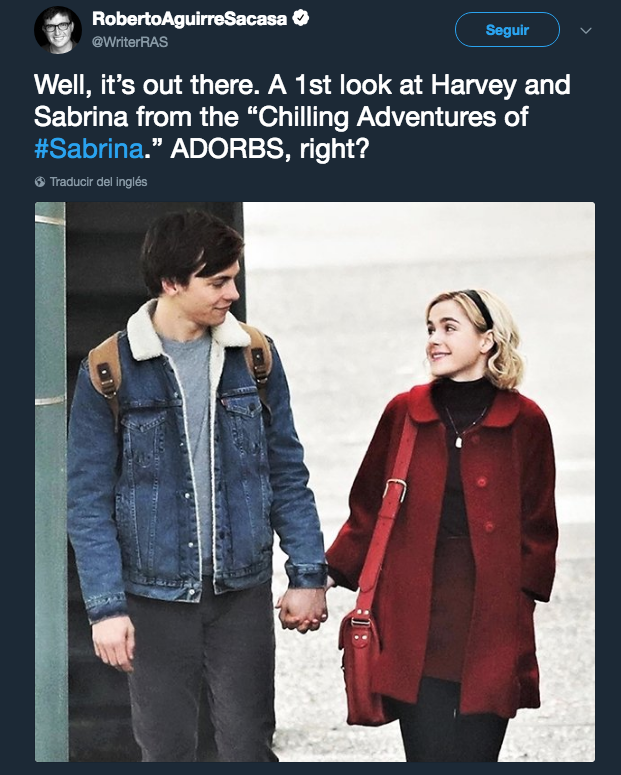Open the #Sabrina hashtag
This screenshot has width=621, height=775.
coord(89,149)
